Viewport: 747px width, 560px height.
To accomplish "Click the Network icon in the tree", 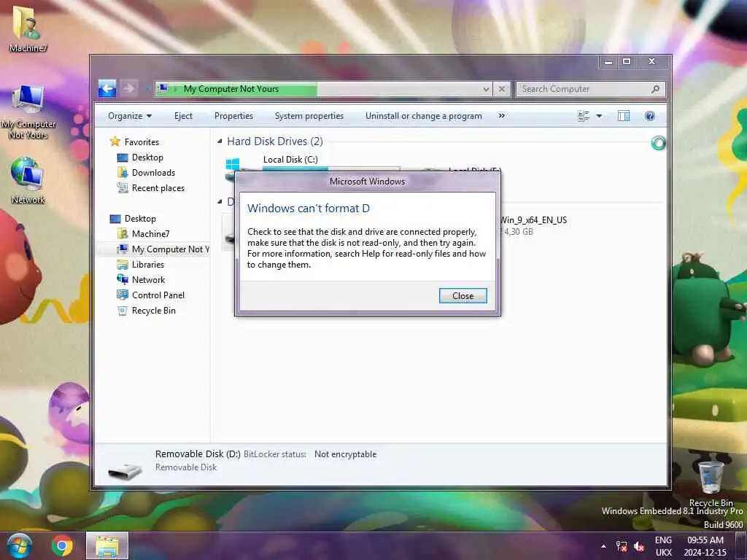I will pyautogui.click(x=123, y=279).
